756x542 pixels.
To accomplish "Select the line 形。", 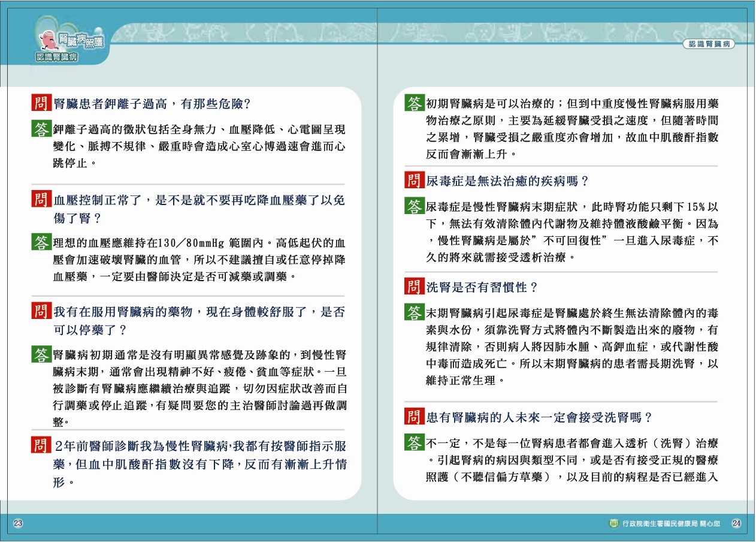I will tap(63, 482).
